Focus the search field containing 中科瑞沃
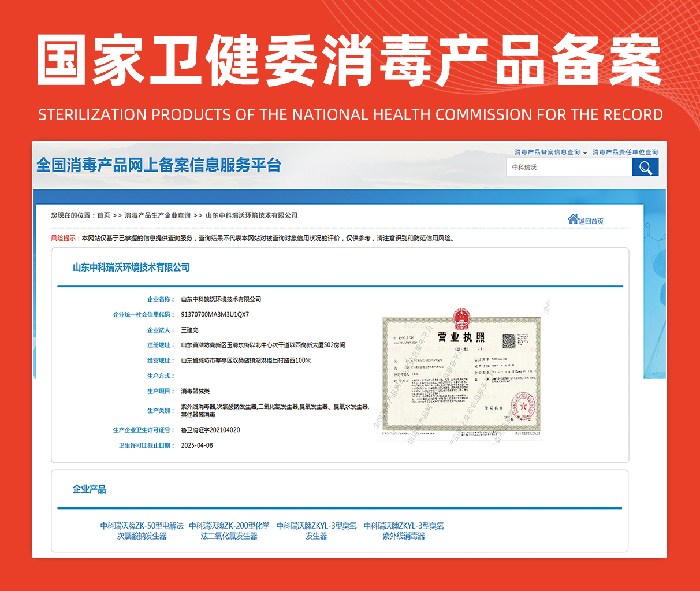Image resolution: width=700 pixels, height=591 pixels. [569, 168]
